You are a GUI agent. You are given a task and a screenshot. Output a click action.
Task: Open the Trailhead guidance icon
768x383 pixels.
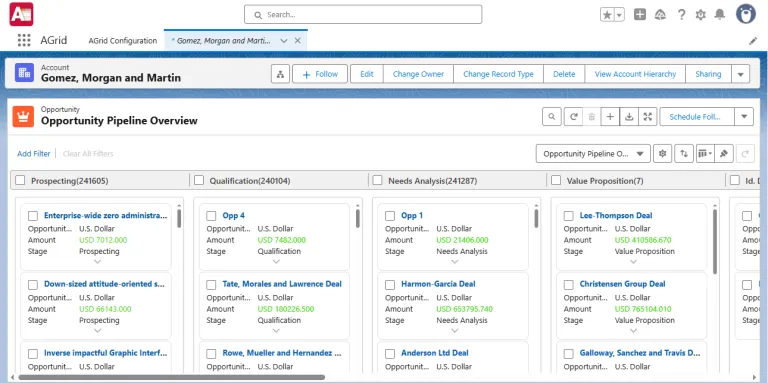tap(660, 15)
